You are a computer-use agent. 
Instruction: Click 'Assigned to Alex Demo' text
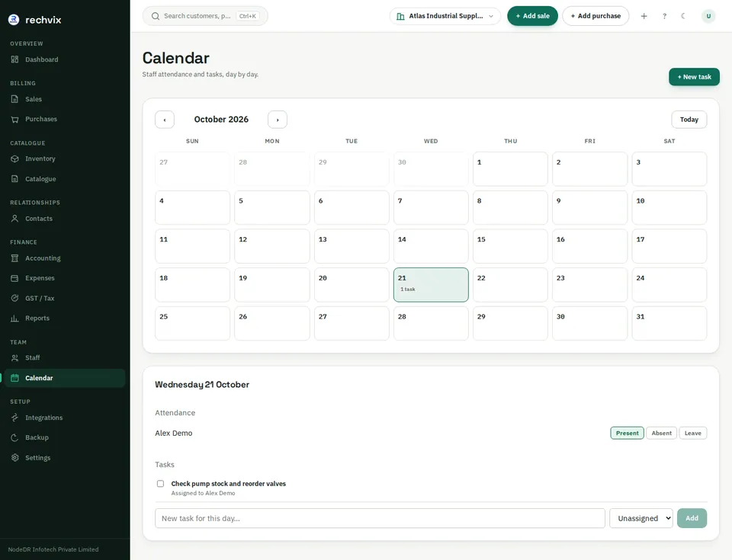pyautogui.click(x=203, y=493)
